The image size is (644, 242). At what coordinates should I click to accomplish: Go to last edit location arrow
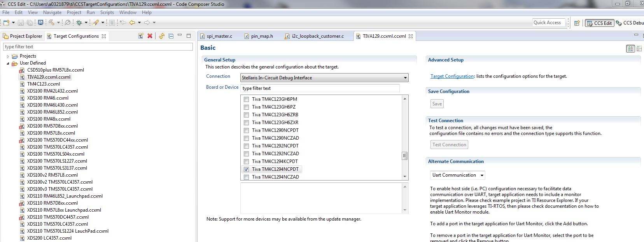point(123,23)
